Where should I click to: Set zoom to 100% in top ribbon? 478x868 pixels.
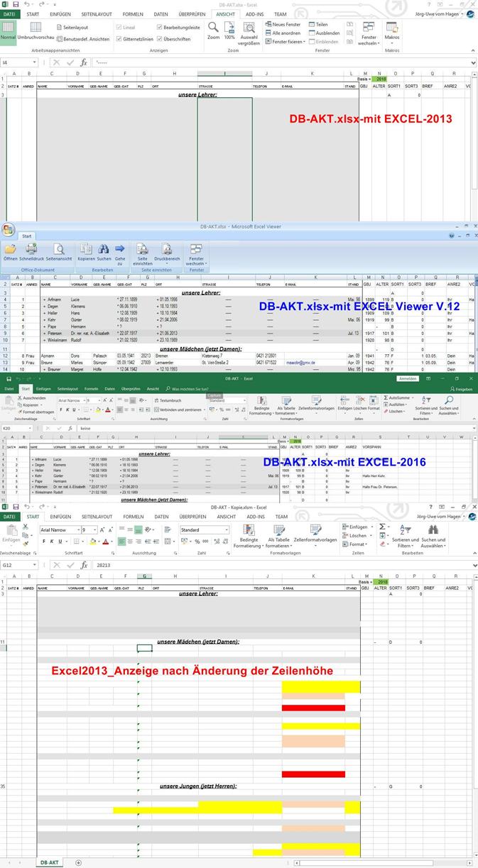229,31
